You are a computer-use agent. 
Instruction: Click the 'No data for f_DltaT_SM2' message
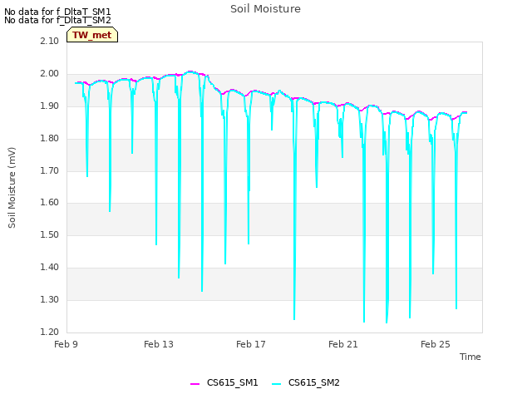(57, 20)
